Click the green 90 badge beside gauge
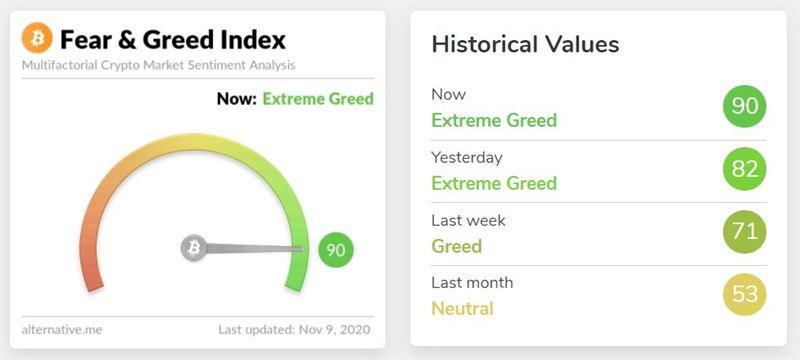The width and height of the screenshot is (800, 360). 336,250
